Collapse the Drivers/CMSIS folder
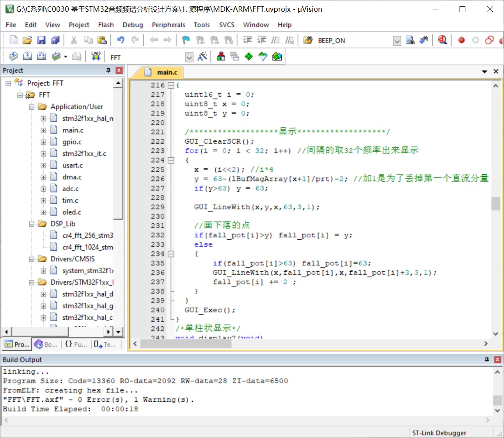The width and height of the screenshot is (504, 438). point(32,259)
